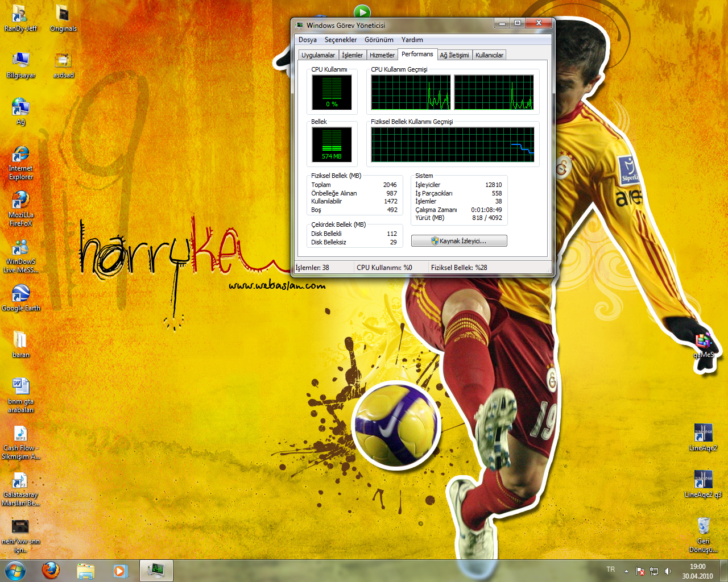Open the Yardım menu

tap(412, 40)
